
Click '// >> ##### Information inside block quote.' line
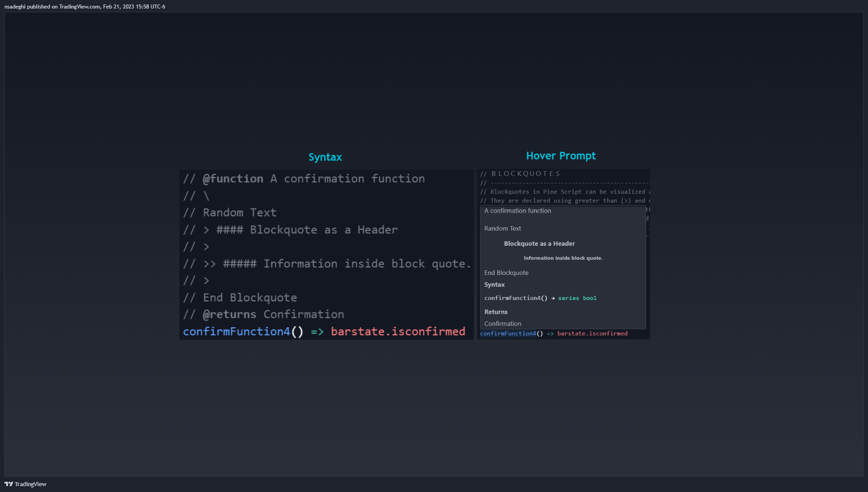[x=327, y=264]
